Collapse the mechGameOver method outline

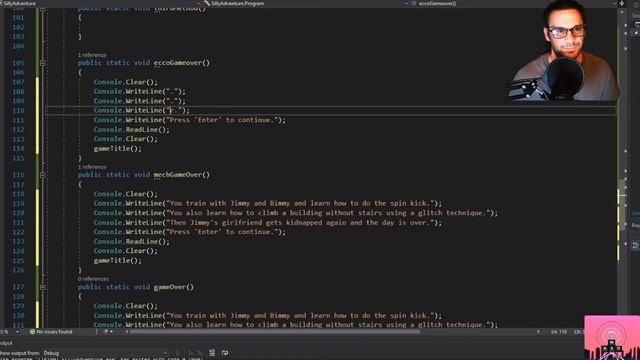(42, 175)
